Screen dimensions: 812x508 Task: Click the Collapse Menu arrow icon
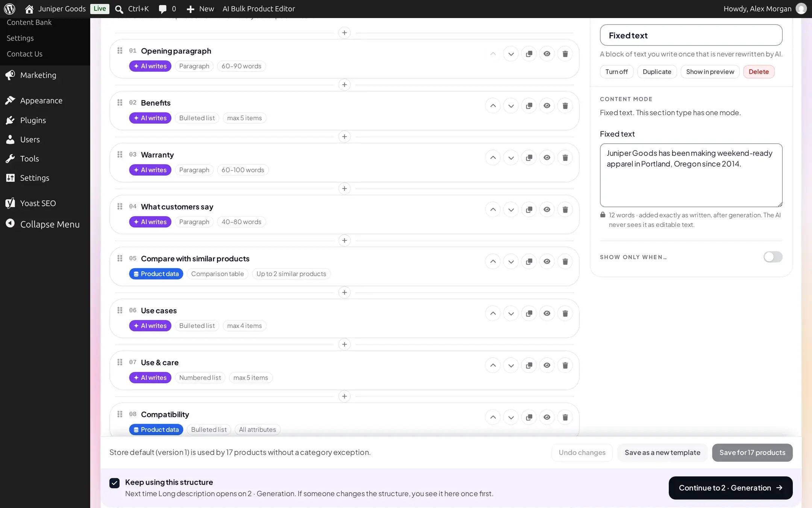pos(10,224)
